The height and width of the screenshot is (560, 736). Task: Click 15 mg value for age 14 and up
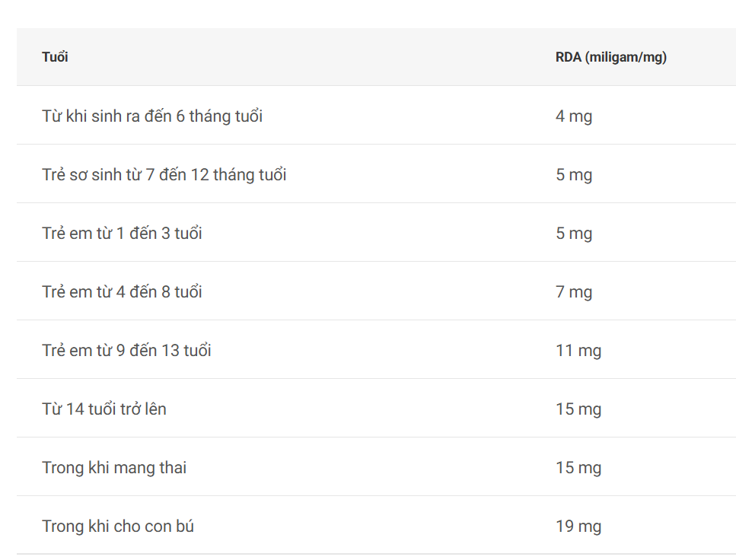pyautogui.click(x=578, y=409)
